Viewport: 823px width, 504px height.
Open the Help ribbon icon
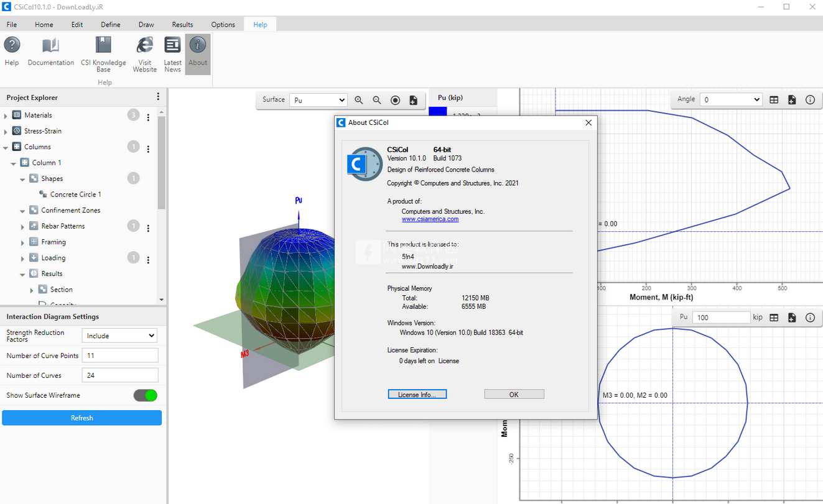pos(12,45)
